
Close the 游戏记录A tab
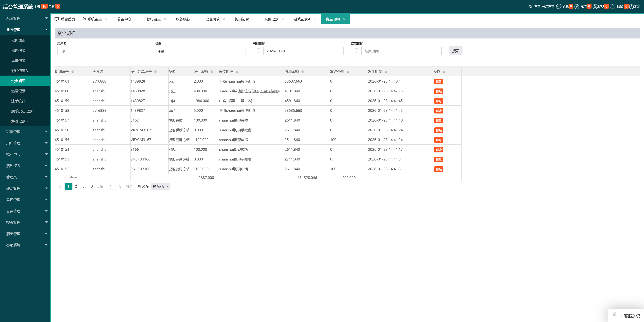coord(315,19)
